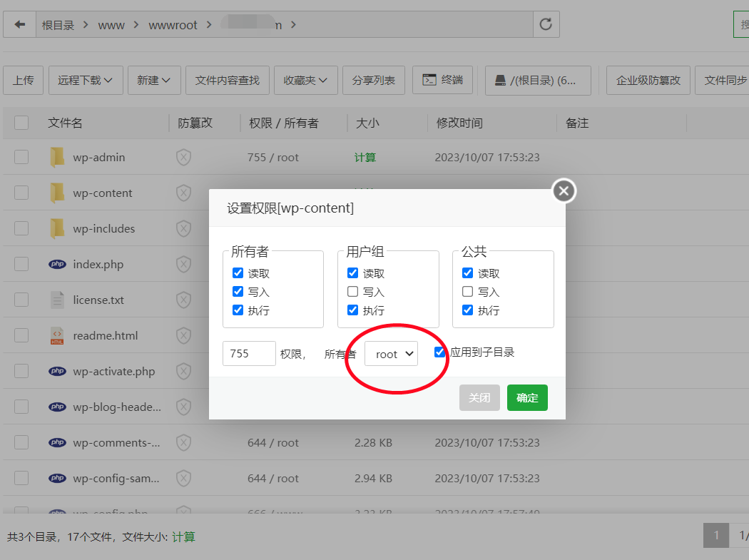Image resolution: width=749 pixels, height=560 pixels.
Task: Click the refresh icon in path bar
Action: (546, 25)
